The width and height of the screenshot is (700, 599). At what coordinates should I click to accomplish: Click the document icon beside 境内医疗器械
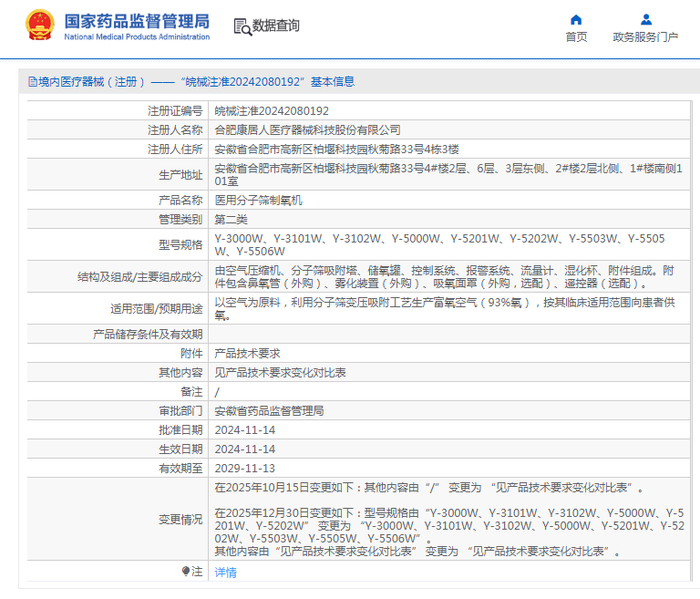click(x=33, y=82)
